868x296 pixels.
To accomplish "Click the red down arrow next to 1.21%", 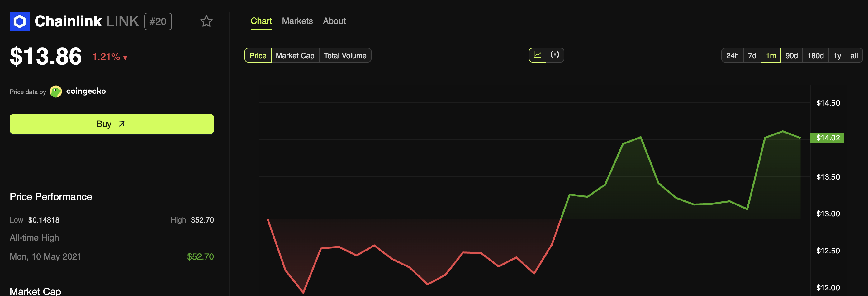I will tap(125, 58).
